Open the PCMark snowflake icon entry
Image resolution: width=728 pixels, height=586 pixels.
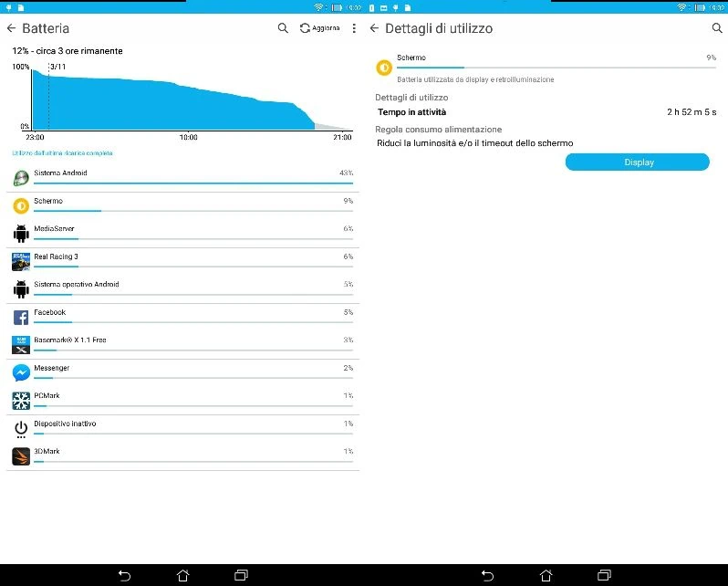[x=21, y=401]
